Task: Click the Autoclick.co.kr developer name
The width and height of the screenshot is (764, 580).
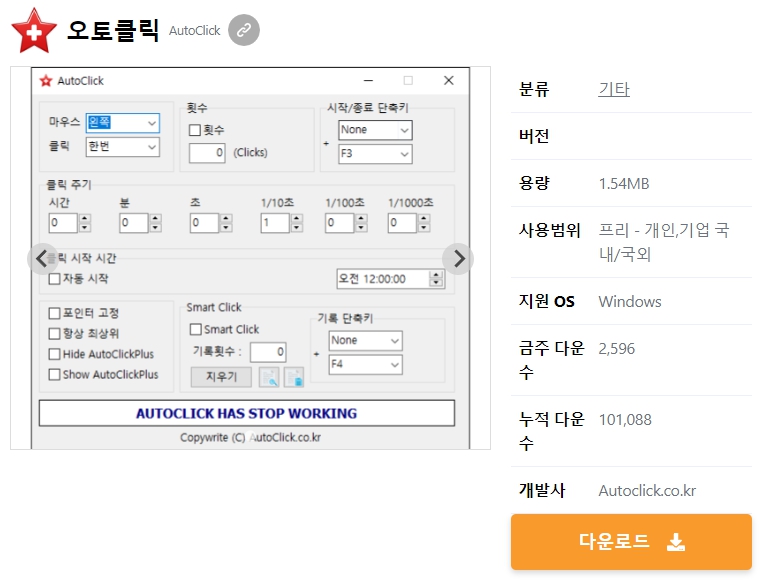Action: [x=647, y=490]
